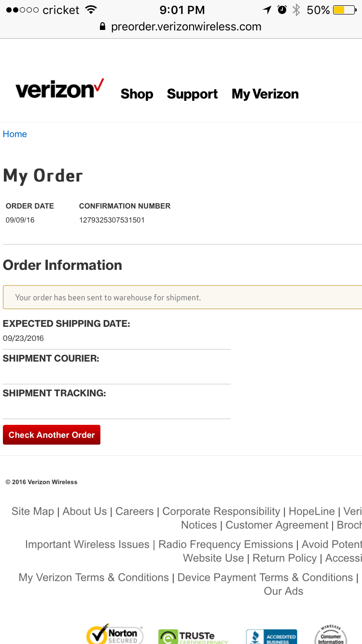This screenshot has height=644, width=362.
Task: Open the Site Map link
Action: 33,511
